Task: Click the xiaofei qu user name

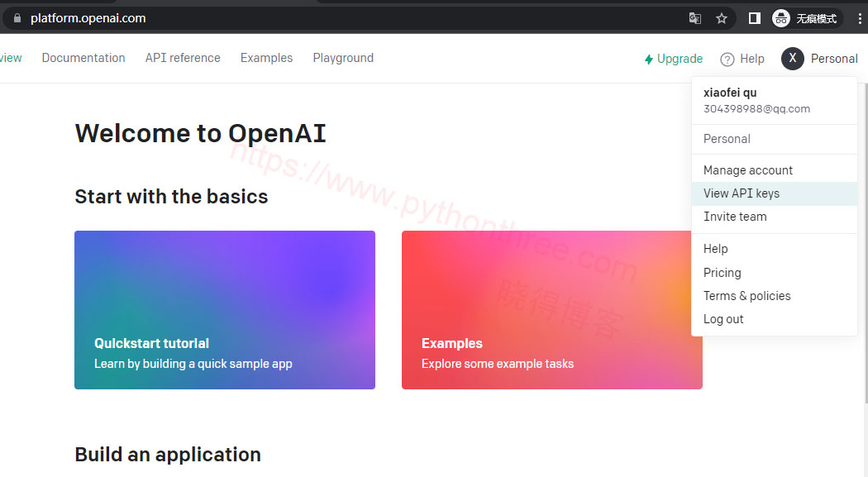Action: point(730,93)
